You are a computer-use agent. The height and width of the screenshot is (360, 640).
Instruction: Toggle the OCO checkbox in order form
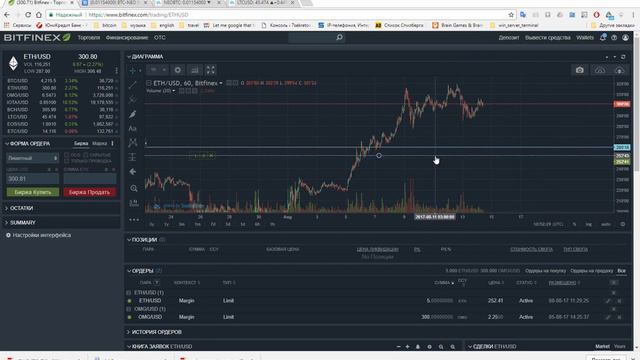click(x=67, y=155)
